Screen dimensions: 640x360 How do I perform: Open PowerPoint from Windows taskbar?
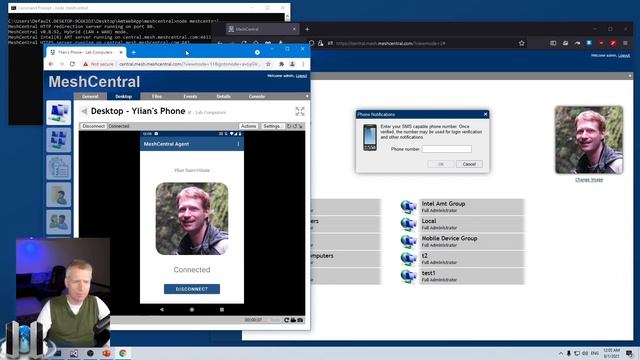coord(106,353)
